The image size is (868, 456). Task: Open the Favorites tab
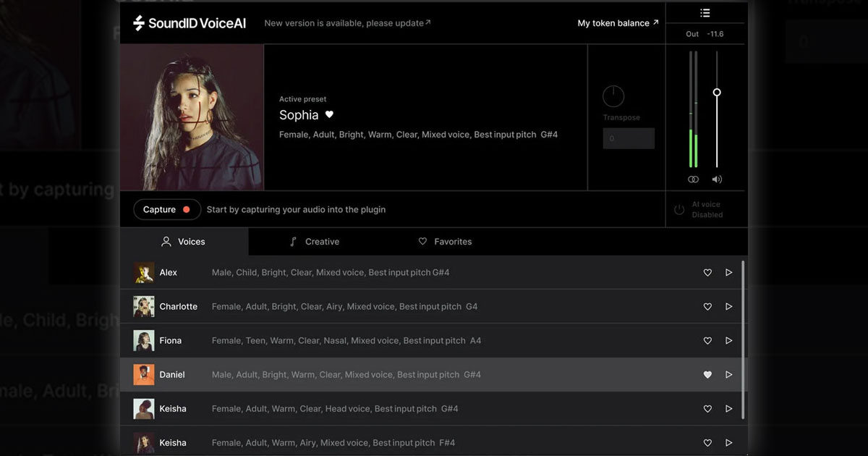point(445,242)
